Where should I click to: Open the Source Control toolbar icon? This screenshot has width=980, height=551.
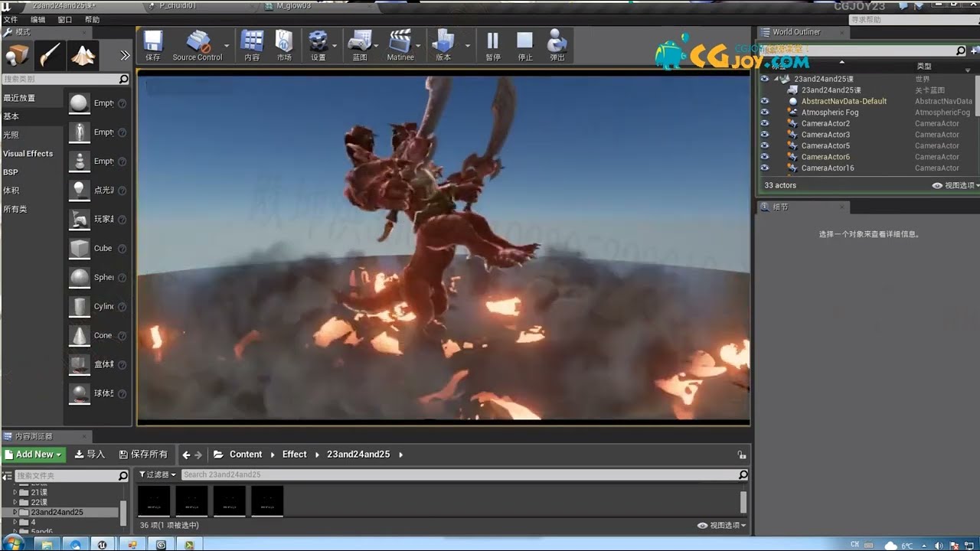click(197, 46)
